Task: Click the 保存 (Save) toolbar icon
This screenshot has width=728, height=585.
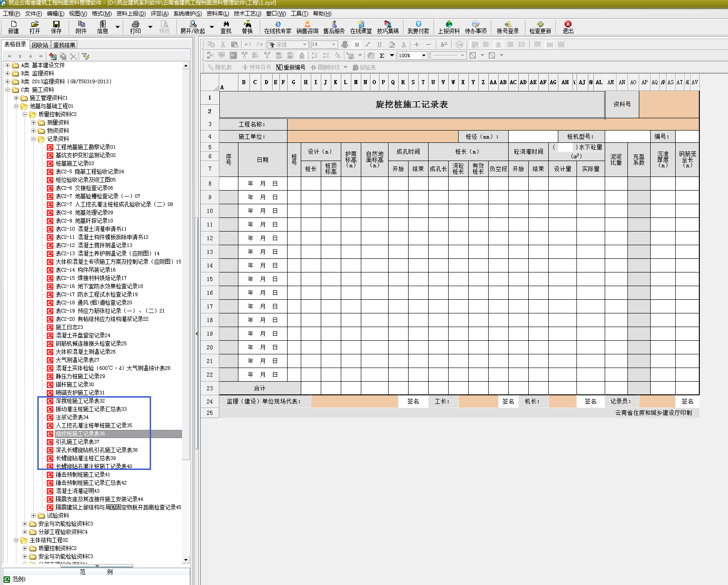Action: 56,27
